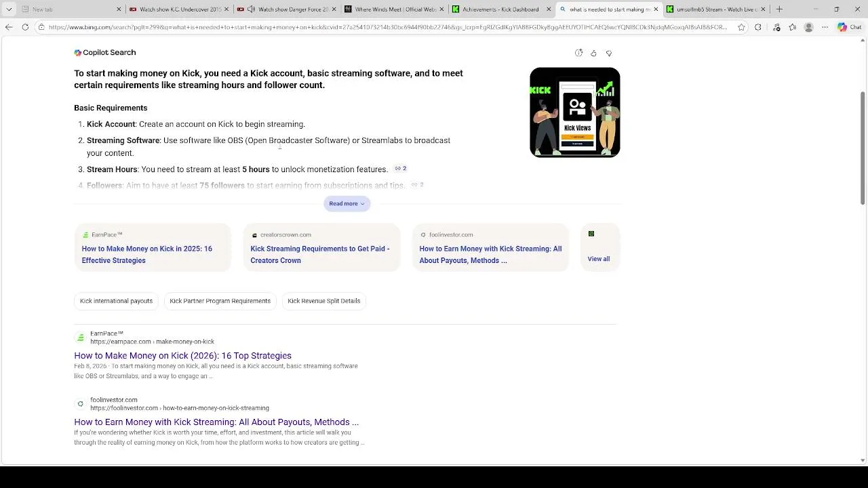Select Kick Revenue Split Details chip
This screenshot has height=488, width=868.
click(x=323, y=301)
